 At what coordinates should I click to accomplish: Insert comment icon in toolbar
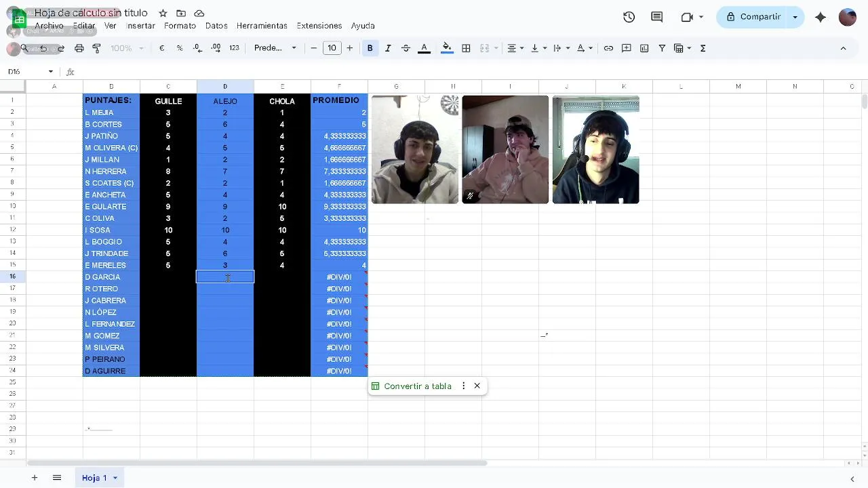coord(627,48)
